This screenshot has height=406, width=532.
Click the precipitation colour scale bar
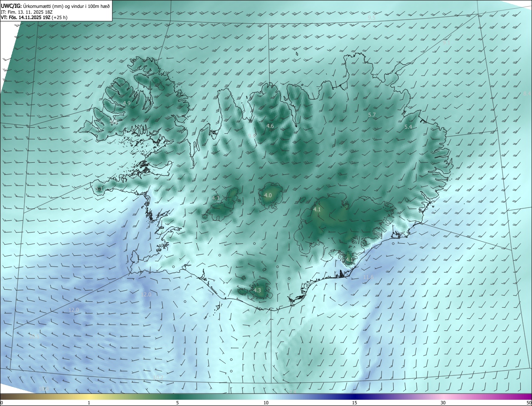pos(266,396)
